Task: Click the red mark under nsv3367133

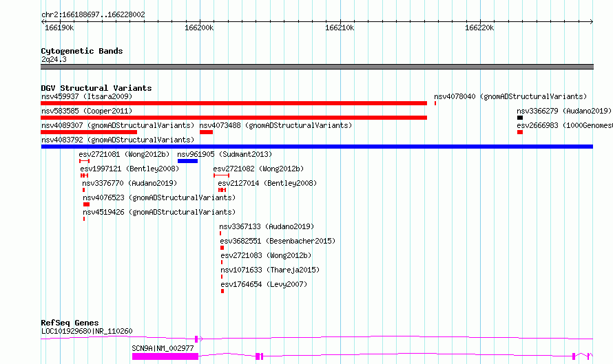Action: tap(220, 233)
